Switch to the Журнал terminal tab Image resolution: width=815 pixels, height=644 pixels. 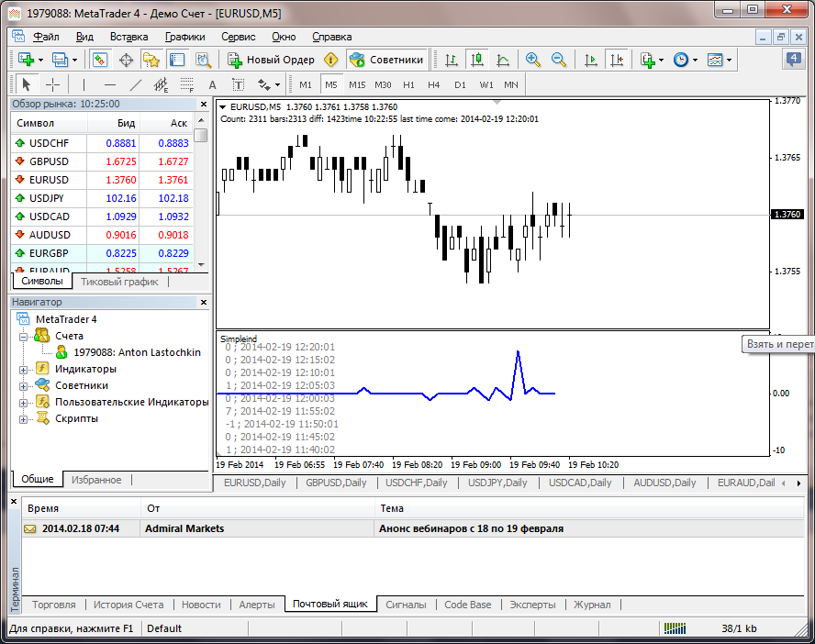pos(592,605)
